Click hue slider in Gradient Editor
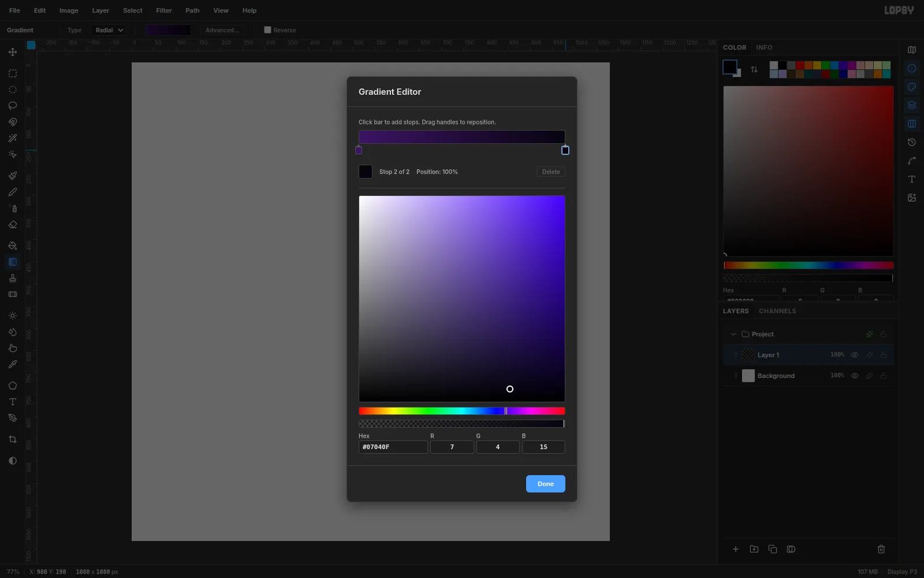This screenshot has height=578, width=924. point(462,411)
